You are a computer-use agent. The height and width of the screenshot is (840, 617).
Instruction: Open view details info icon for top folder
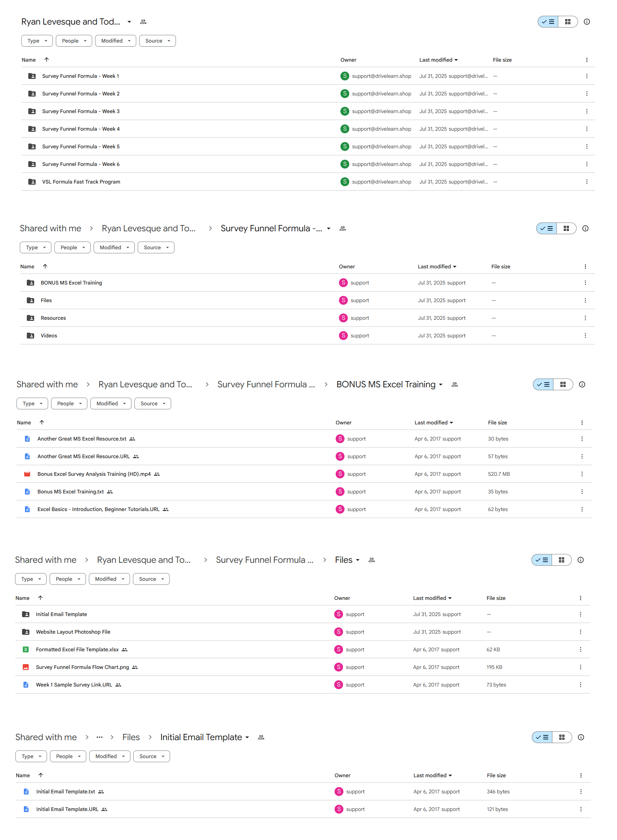click(x=587, y=22)
